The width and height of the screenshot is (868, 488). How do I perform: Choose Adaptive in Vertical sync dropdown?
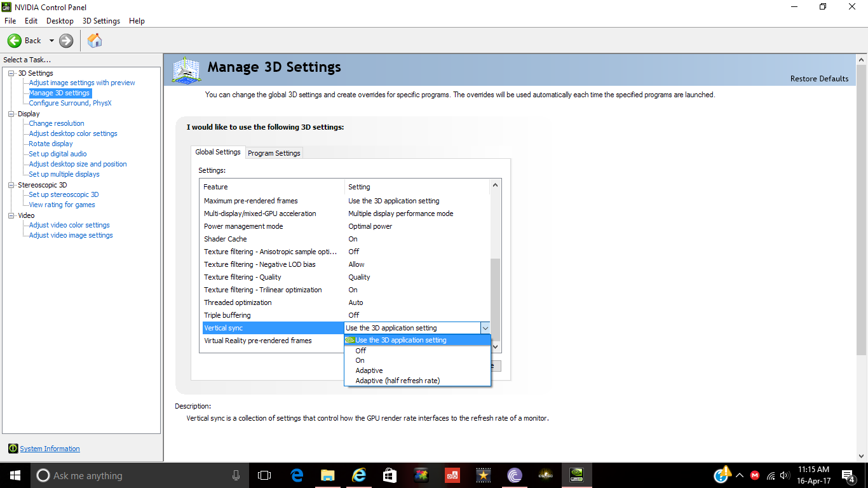417,370
